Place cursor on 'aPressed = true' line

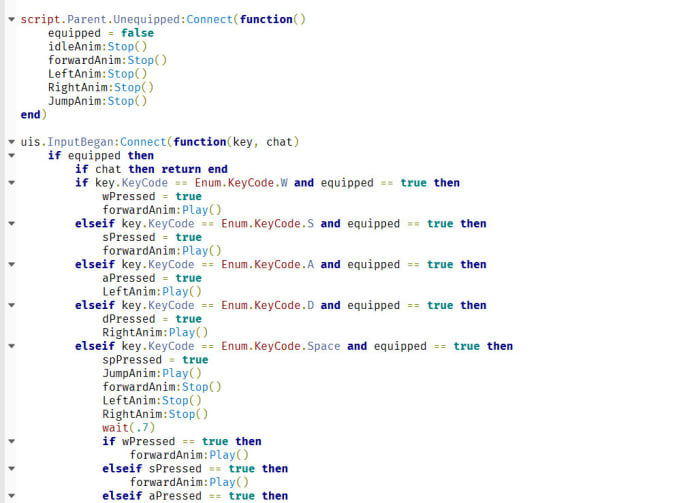coord(152,278)
